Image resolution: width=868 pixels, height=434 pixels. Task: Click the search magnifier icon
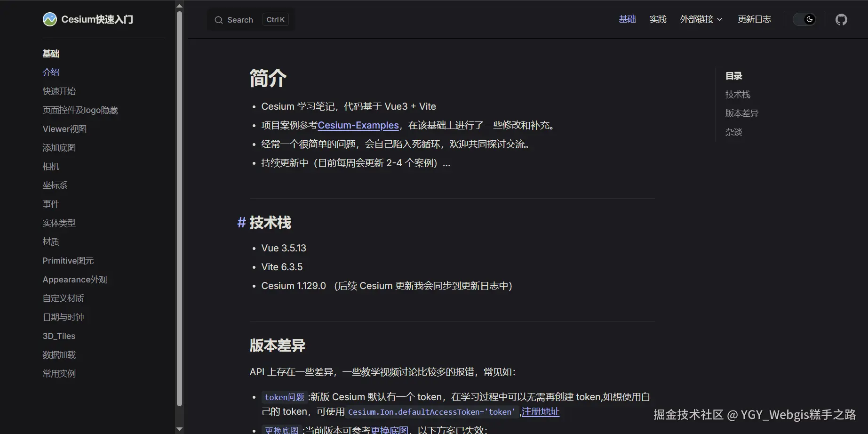219,20
